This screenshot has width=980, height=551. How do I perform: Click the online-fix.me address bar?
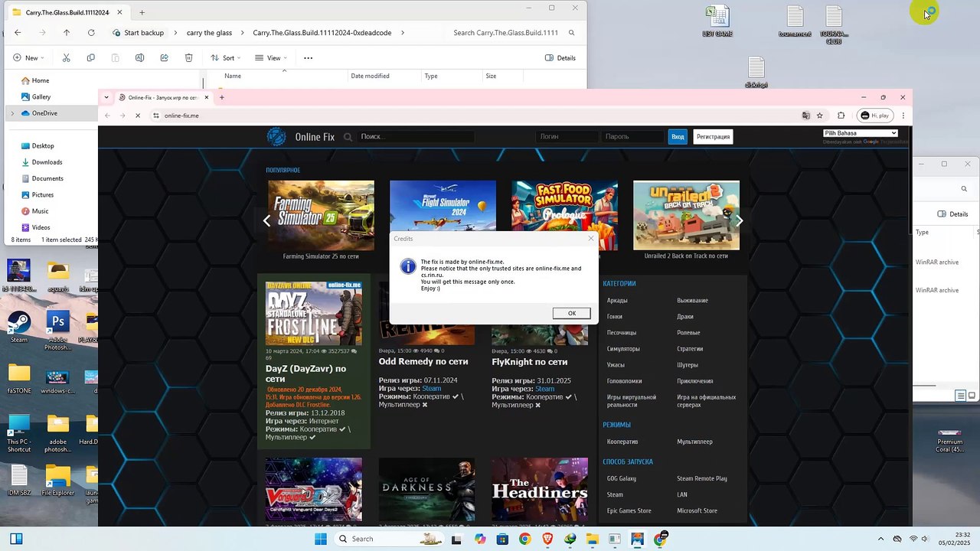point(475,116)
